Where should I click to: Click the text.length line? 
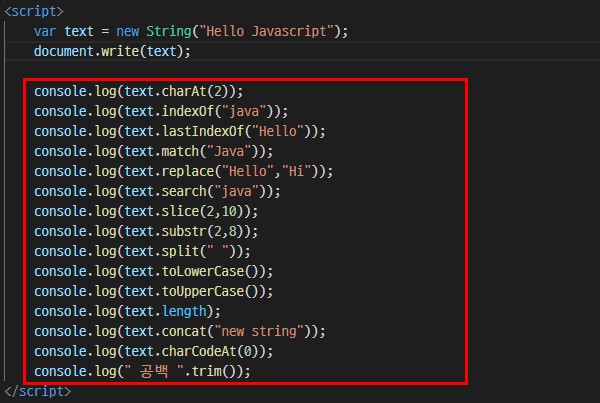[127, 312]
